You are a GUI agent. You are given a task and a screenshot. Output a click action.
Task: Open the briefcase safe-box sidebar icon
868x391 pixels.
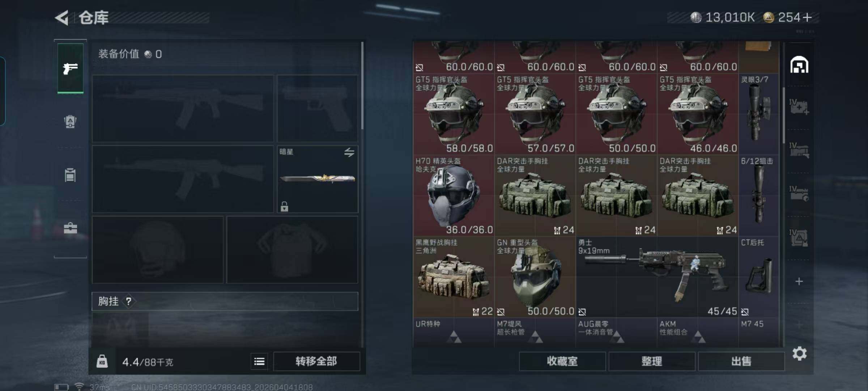click(x=70, y=228)
